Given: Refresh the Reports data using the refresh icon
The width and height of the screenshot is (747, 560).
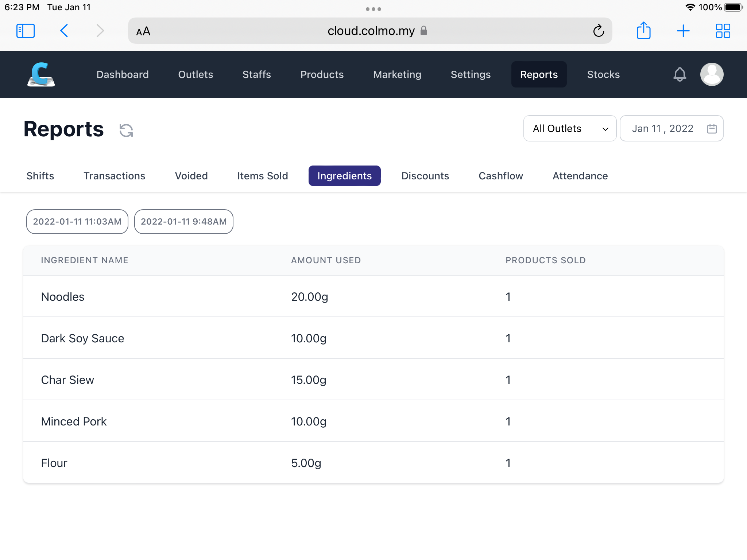Looking at the screenshot, I should pos(125,129).
